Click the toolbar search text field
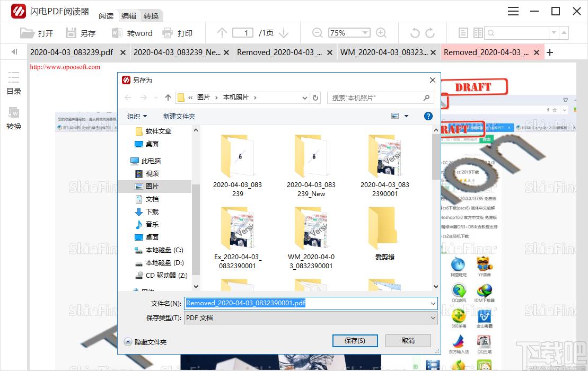The image size is (588, 371). pos(517,33)
